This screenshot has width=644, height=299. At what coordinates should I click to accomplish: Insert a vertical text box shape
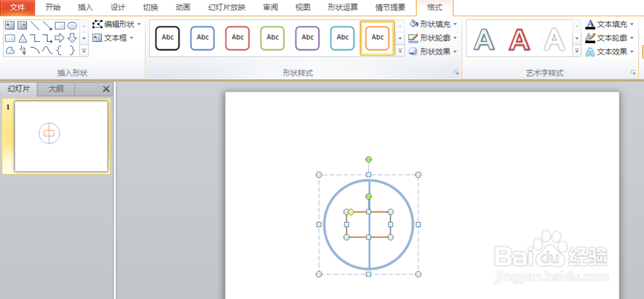click(x=22, y=26)
